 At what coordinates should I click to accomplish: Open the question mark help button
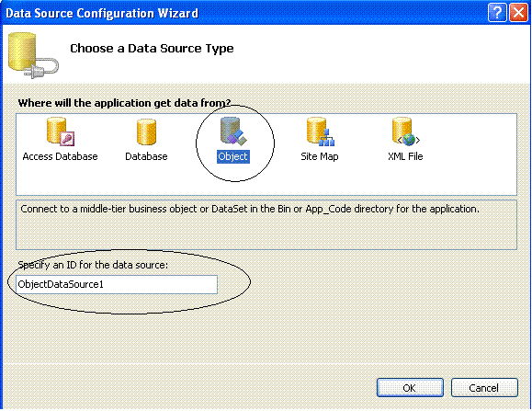[x=497, y=13]
